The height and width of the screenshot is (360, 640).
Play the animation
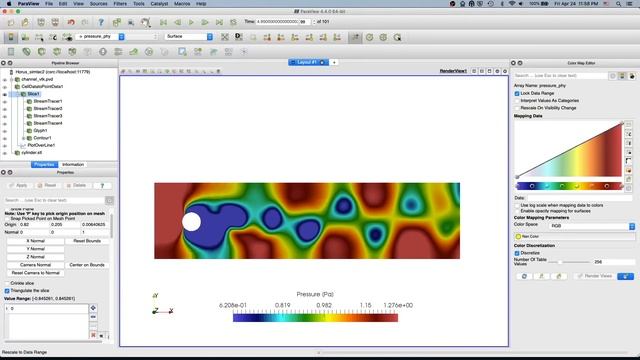tap(191, 22)
